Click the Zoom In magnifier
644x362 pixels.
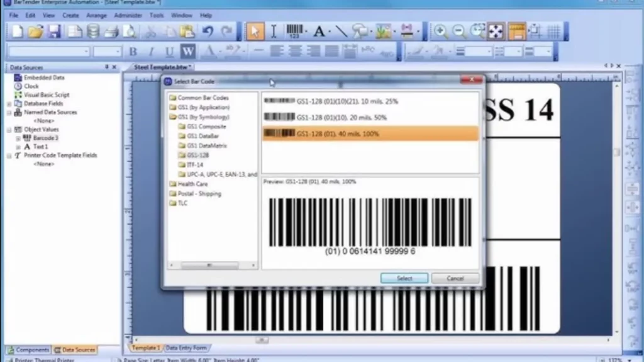point(440,31)
